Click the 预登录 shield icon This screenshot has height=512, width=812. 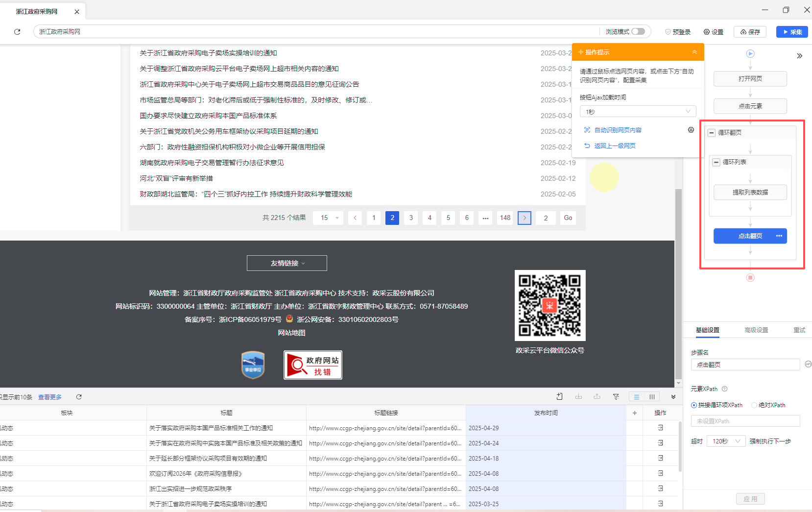668,32
